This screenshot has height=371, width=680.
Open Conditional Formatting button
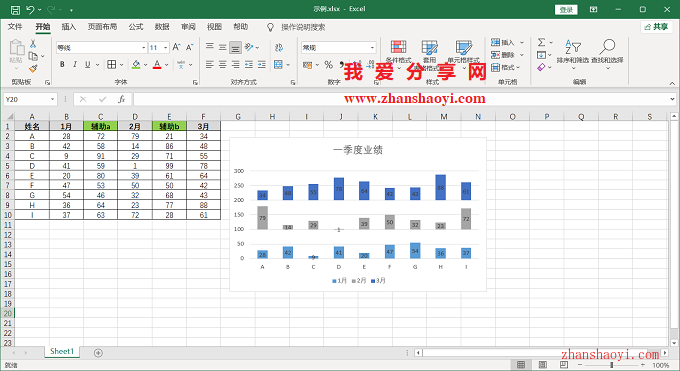point(399,54)
